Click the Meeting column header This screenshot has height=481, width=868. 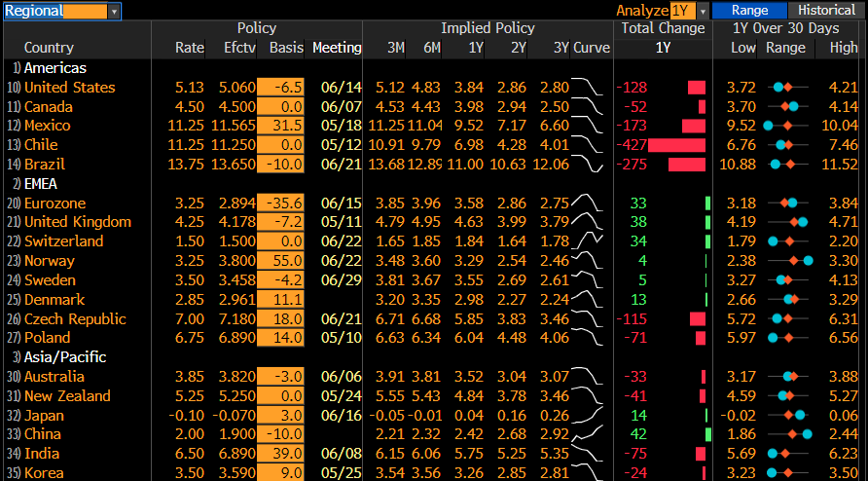(x=337, y=48)
